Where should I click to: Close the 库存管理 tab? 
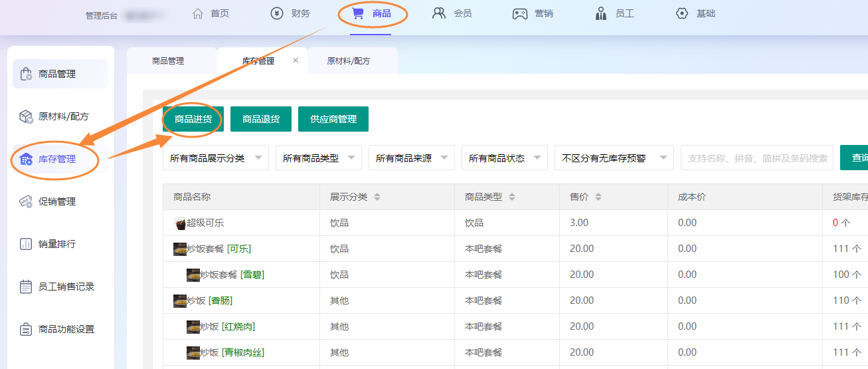point(296,61)
